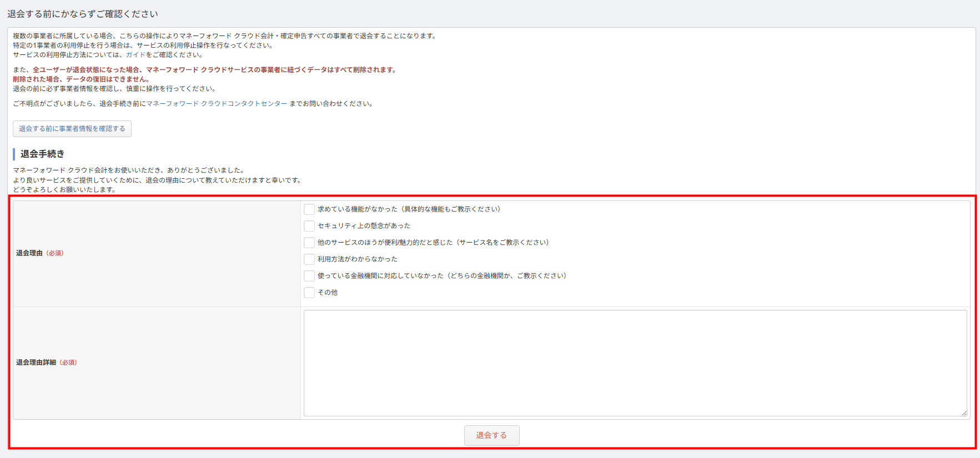The height and width of the screenshot is (458, 980).
Task: Select the '利用方法がわからなかった' checkbox
Action: [x=309, y=259]
